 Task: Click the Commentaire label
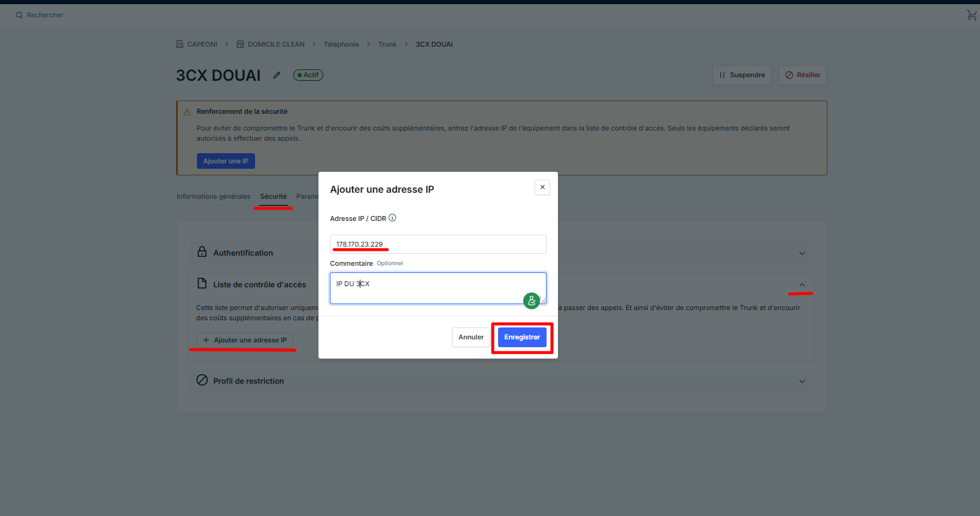click(351, 263)
